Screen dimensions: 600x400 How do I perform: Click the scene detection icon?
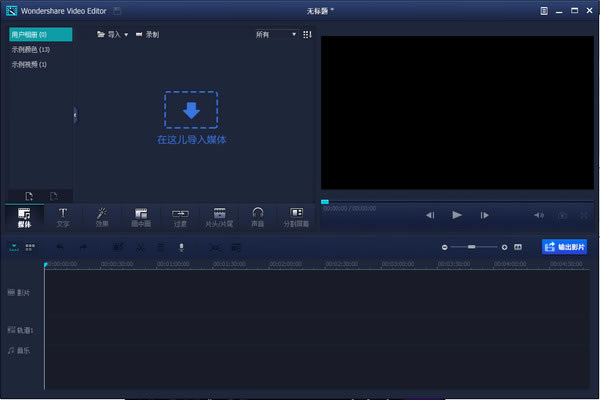(x=215, y=248)
